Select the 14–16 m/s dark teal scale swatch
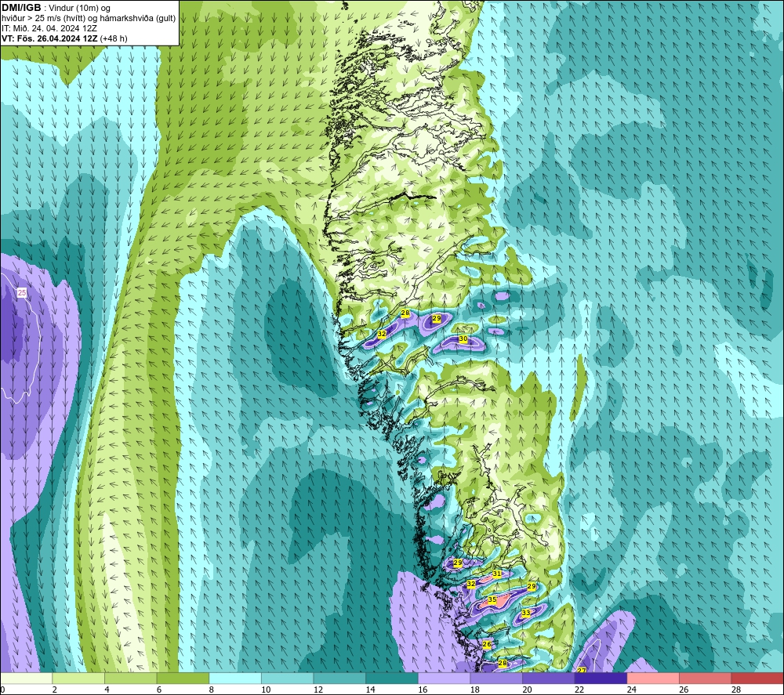 391,678
